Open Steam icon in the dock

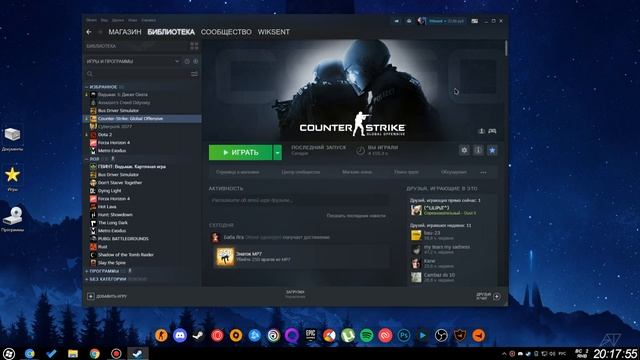click(x=198, y=336)
